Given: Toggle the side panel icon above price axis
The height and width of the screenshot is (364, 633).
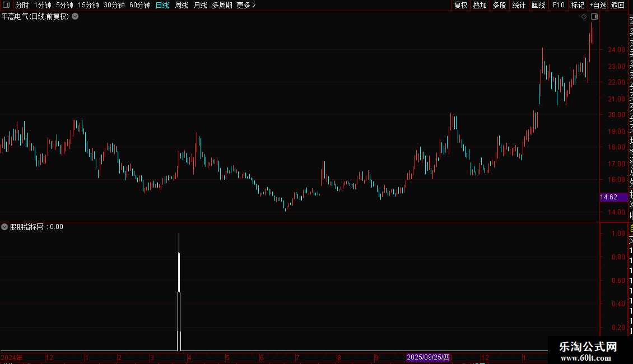Looking at the screenshot, I should (x=594, y=17).
